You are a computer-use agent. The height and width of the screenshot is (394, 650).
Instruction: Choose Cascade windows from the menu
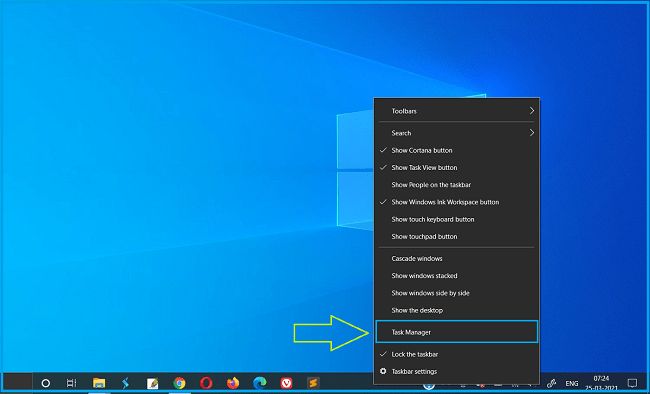457,258
